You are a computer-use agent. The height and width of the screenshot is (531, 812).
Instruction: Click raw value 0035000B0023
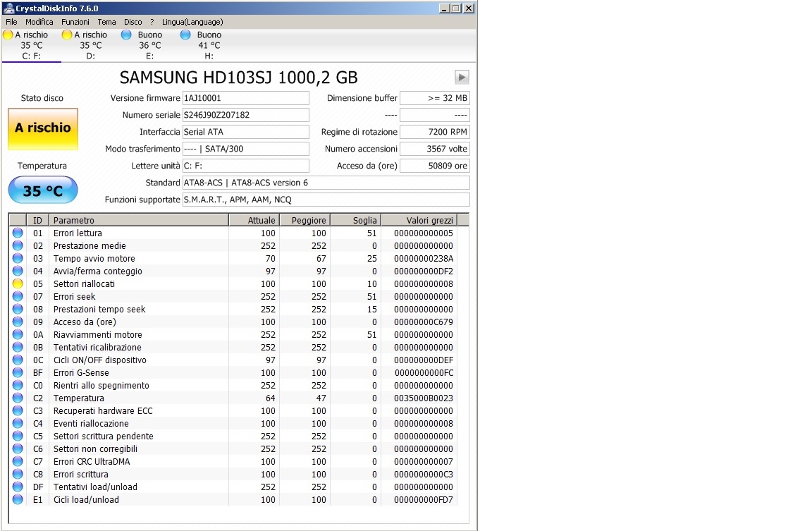click(x=423, y=398)
